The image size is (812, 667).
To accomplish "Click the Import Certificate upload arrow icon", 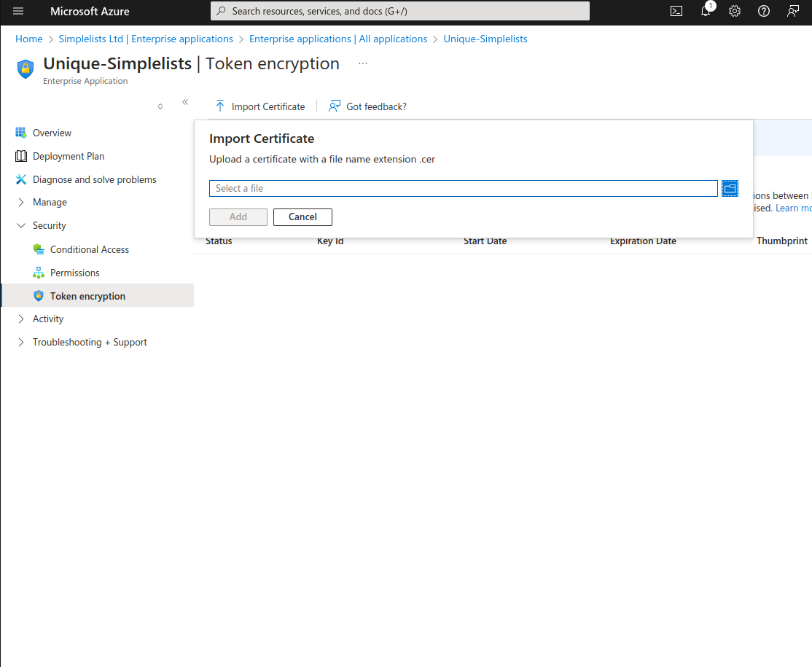I will (220, 106).
